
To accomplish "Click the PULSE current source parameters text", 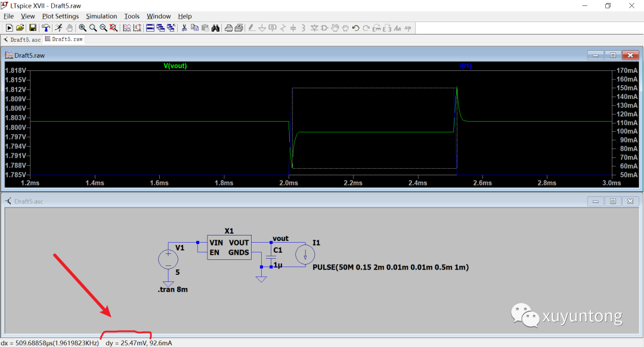I will tap(391, 268).
